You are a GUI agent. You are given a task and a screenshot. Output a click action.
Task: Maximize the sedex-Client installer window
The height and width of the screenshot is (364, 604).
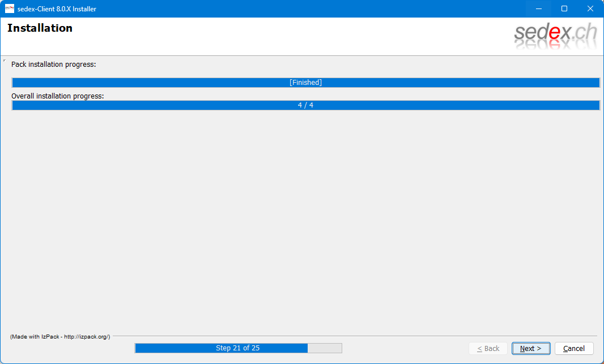point(564,8)
